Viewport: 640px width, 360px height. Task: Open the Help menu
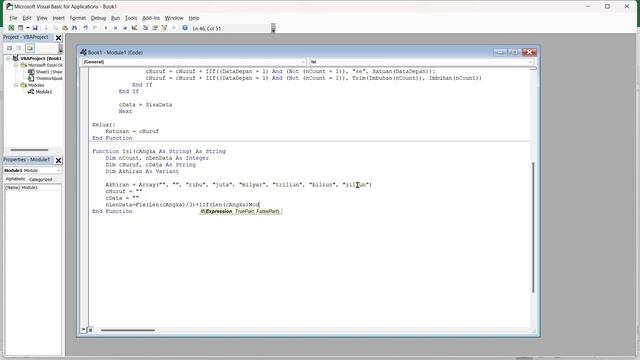pos(194,18)
